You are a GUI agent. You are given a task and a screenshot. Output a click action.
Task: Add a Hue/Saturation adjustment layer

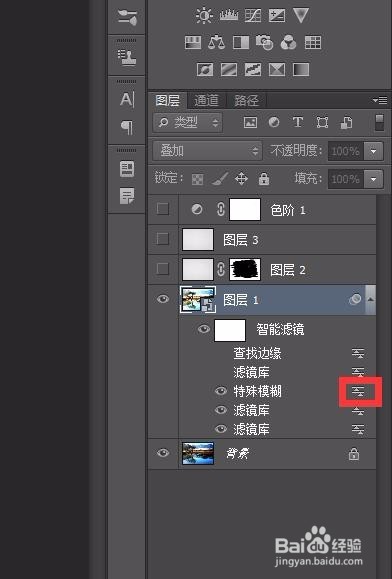pos(193,43)
